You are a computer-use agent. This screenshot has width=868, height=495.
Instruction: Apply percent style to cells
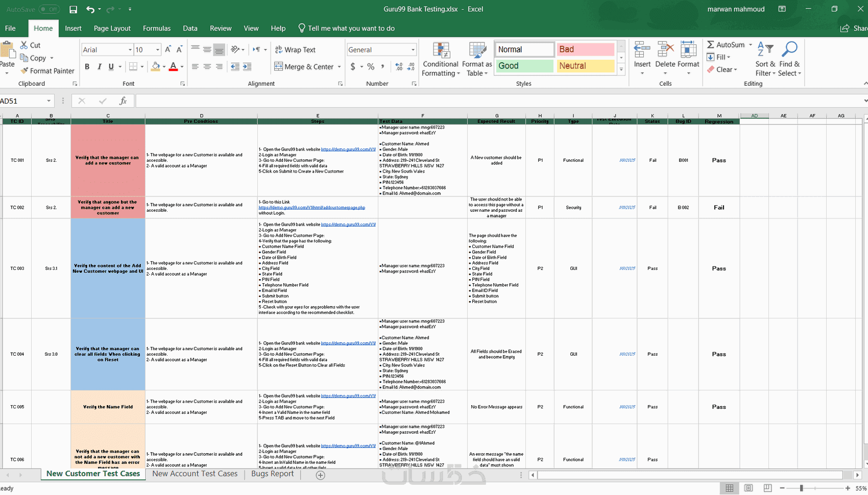pos(371,66)
